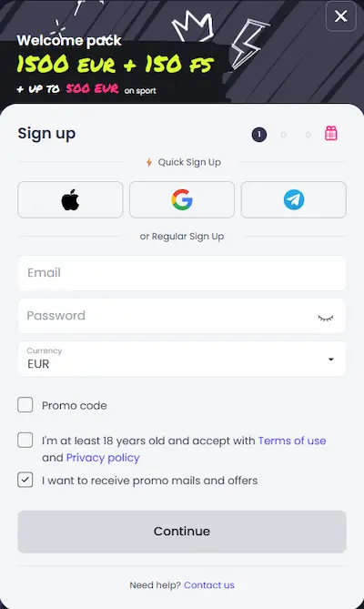The height and width of the screenshot is (609, 364).
Task: Click the Continue button
Action: click(x=182, y=532)
